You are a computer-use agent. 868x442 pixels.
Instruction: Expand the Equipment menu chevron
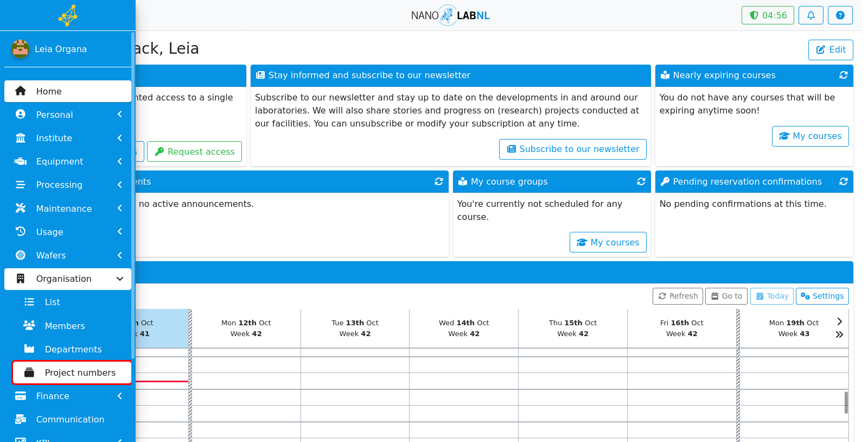(119, 161)
